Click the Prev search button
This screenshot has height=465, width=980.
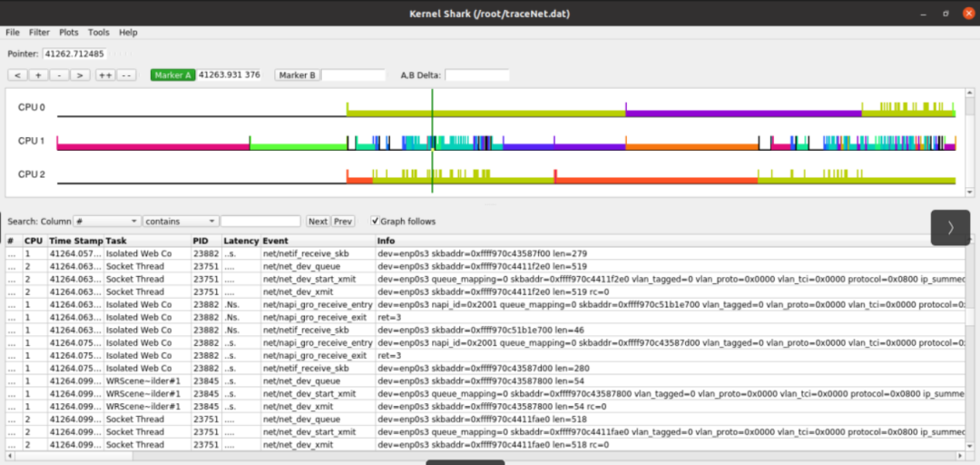point(342,221)
